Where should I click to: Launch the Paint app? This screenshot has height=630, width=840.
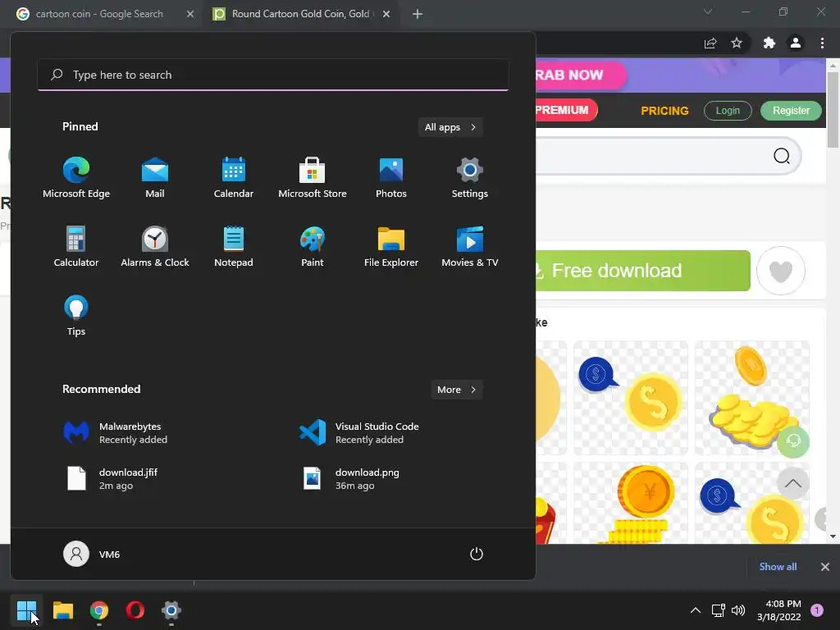pos(313,247)
